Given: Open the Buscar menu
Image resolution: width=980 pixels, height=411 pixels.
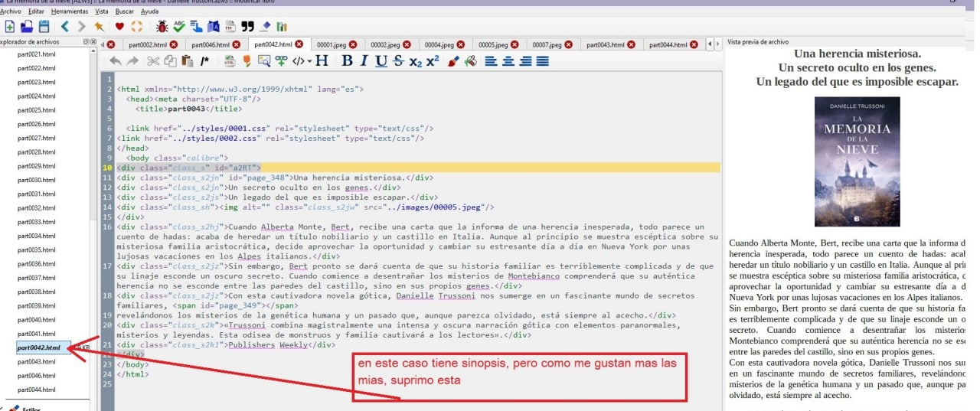Looking at the screenshot, I should [124, 11].
